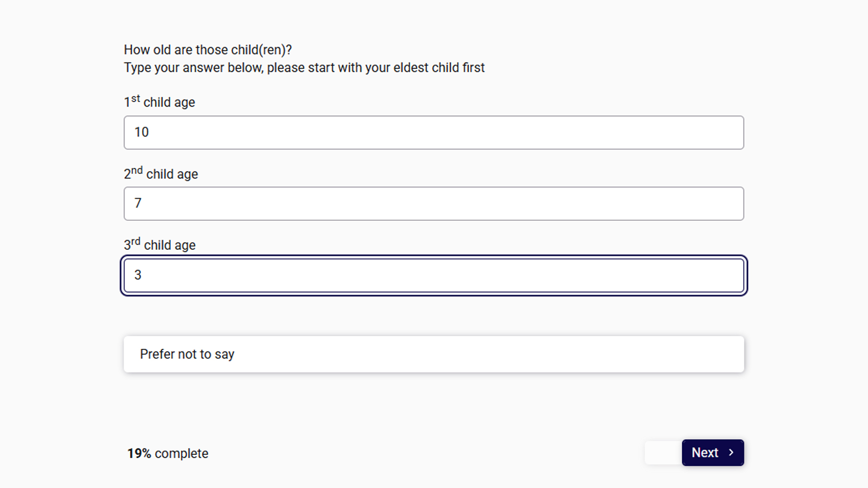
Task: Focus the 2nd child age field
Action: coord(434,203)
